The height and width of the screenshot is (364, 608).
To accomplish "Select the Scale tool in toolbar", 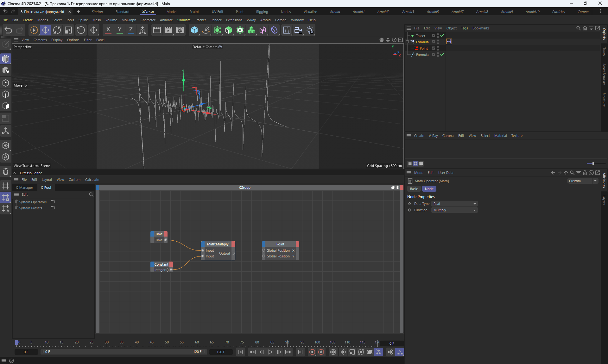I will click(x=68, y=30).
